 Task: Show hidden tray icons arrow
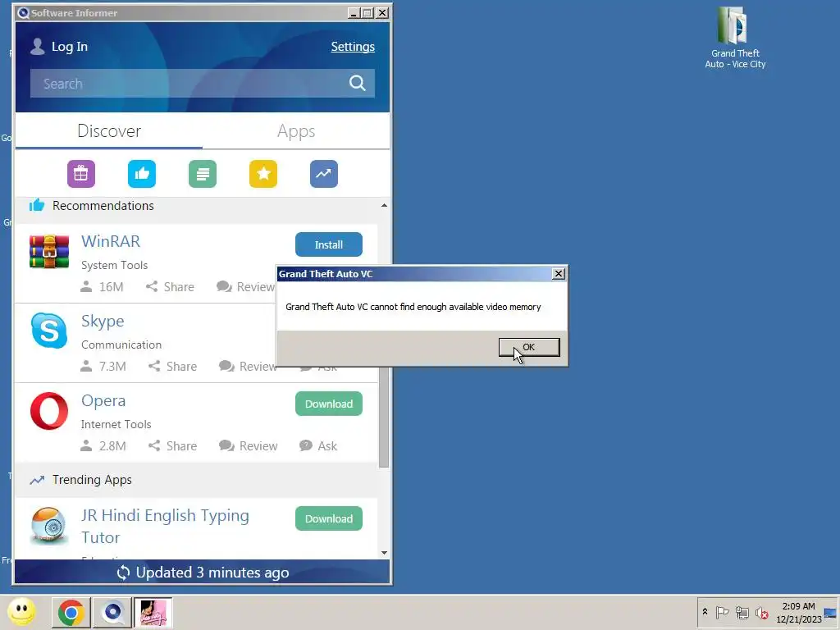(x=705, y=612)
